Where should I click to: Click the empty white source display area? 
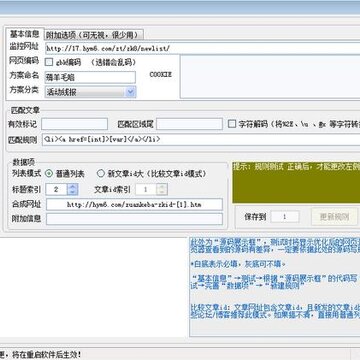tap(94, 288)
